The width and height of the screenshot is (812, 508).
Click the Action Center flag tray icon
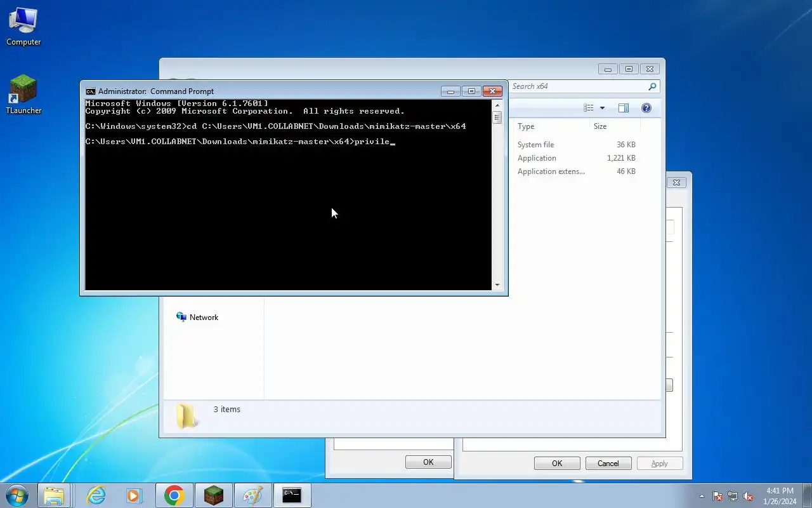[717, 497]
